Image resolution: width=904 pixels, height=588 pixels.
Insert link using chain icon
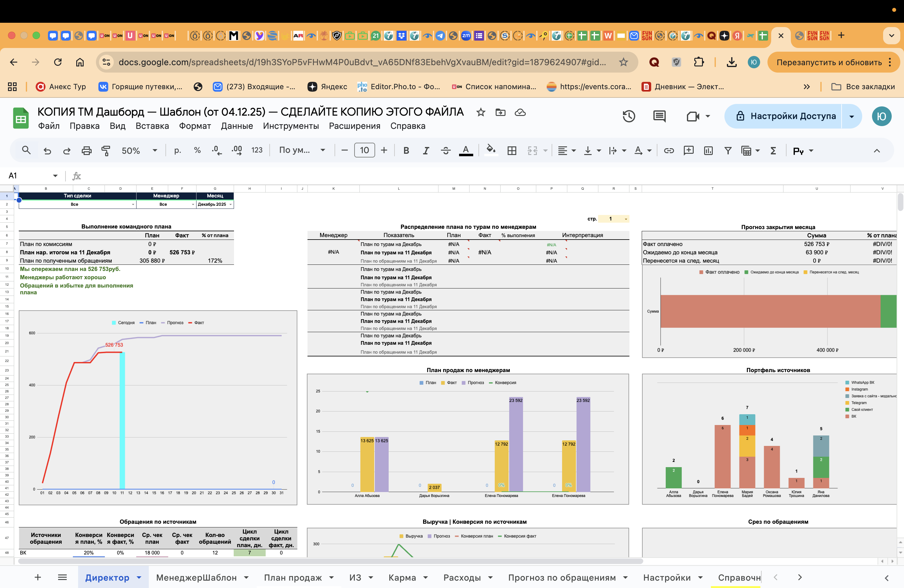click(668, 151)
